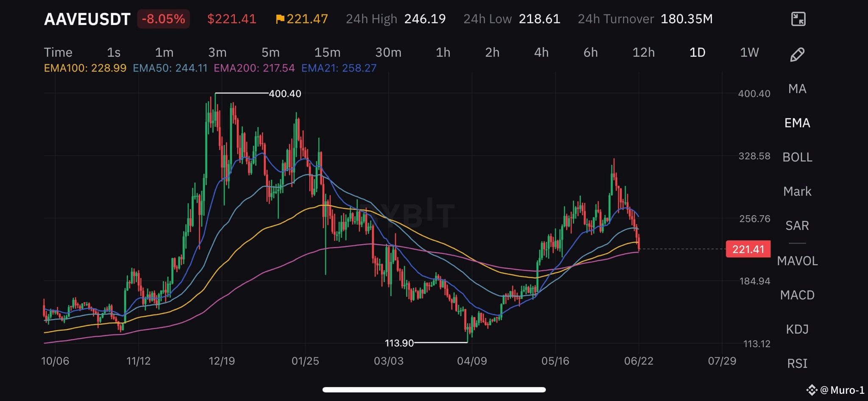The height and width of the screenshot is (401, 868).
Task: Show the MAVOL sub-indicator
Action: [797, 261]
